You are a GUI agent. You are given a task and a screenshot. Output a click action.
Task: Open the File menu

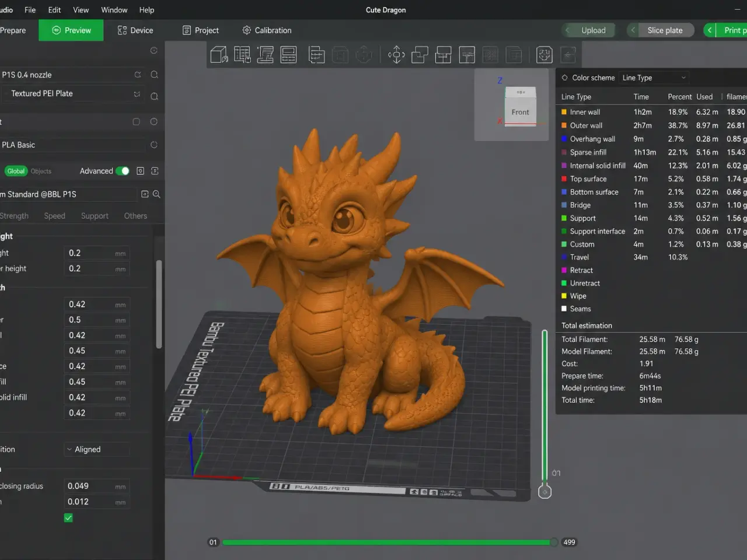[x=30, y=10]
